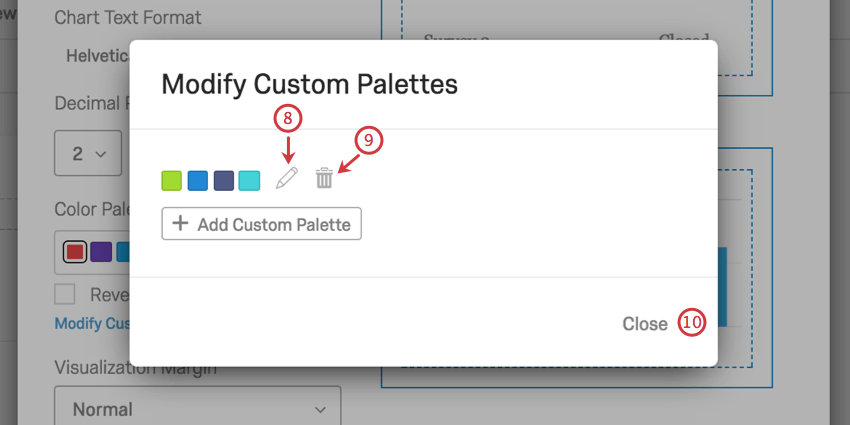Viewport: 850px width, 425px height.
Task: Click the Chart Text Format label
Action: [x=127, y=18]
